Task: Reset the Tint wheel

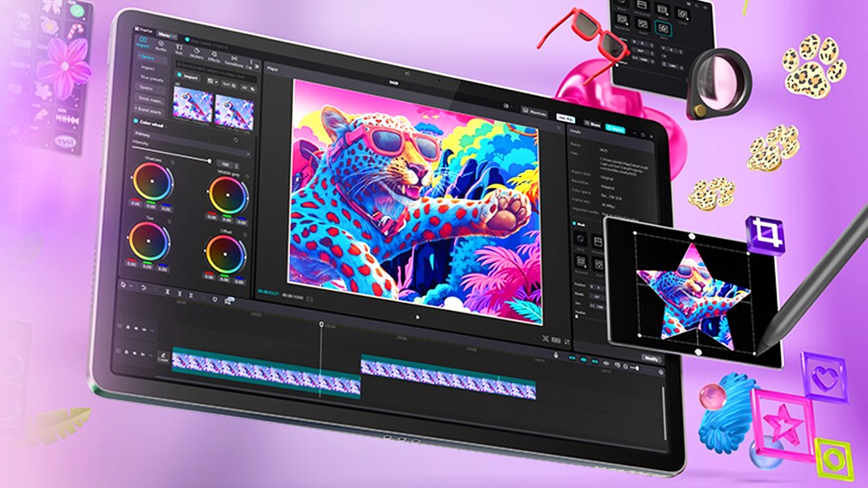Action: click(x=169, y=221)
